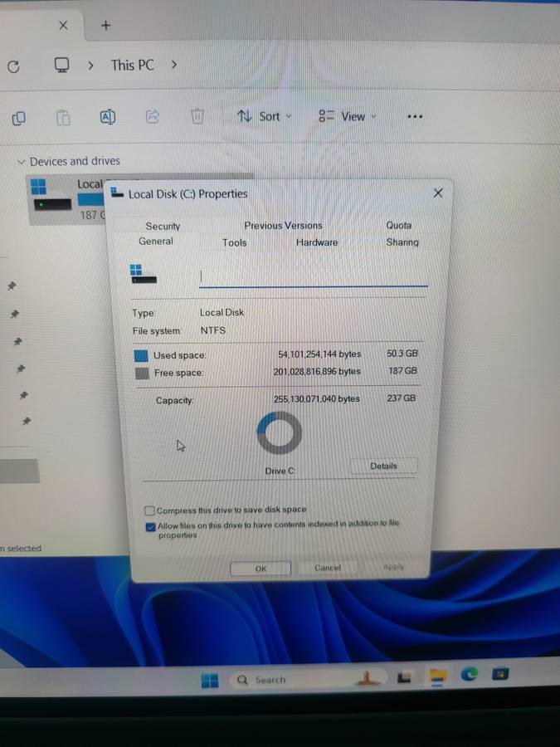Click the 54,101,254,144 bytes used value
This screenshot has height=747, width=560.
319,354
